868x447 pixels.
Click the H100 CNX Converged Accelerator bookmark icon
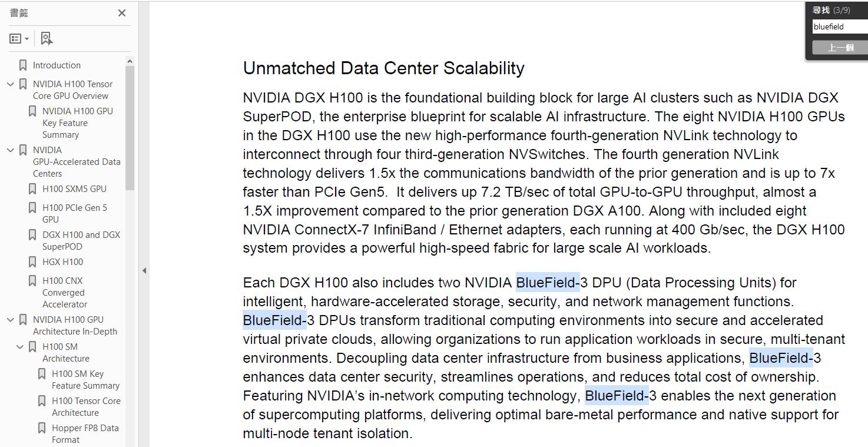[x=32, y=281]
